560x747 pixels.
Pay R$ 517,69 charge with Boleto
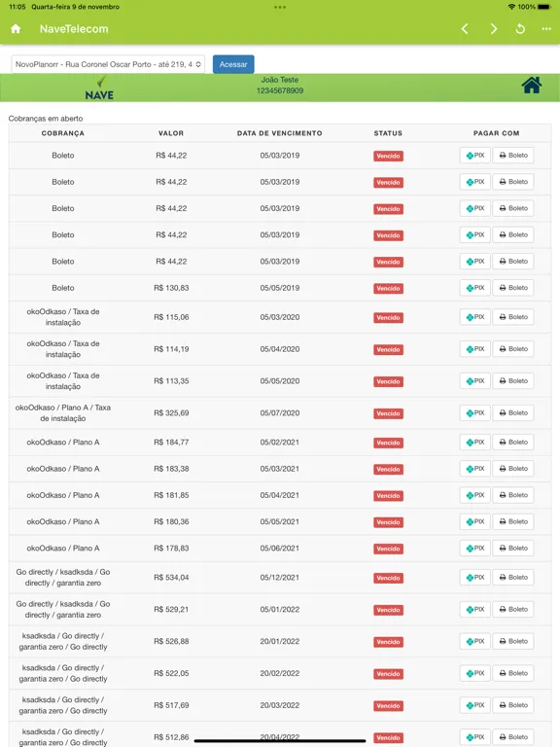[513, 704]
